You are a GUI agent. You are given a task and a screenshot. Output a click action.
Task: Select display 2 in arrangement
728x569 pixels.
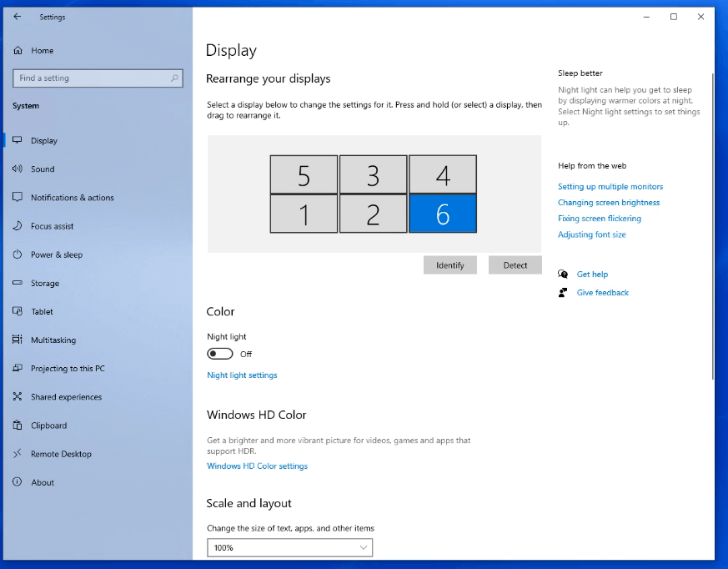(374, 214)
